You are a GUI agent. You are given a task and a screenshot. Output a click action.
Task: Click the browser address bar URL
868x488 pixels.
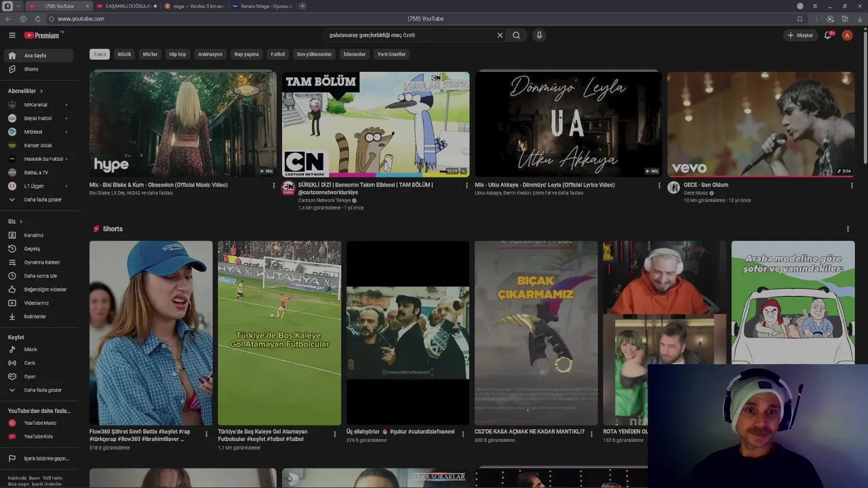pyautogui.click(x=81, y=19)
